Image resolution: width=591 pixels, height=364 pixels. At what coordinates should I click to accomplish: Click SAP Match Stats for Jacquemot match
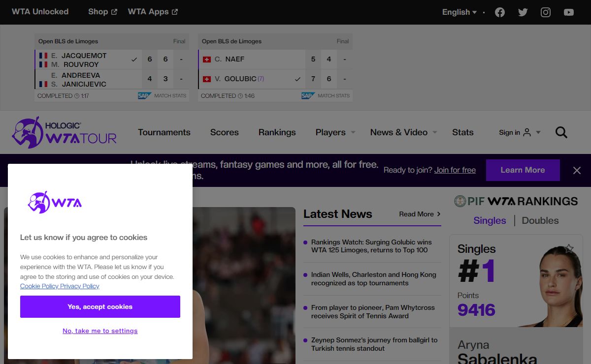[x=162, y=95]
